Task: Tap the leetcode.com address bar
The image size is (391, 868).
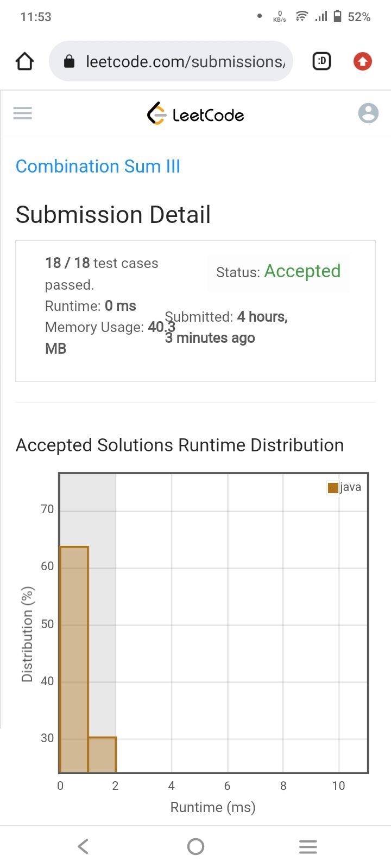Action: pyautogui.click(x=185, y=61)
